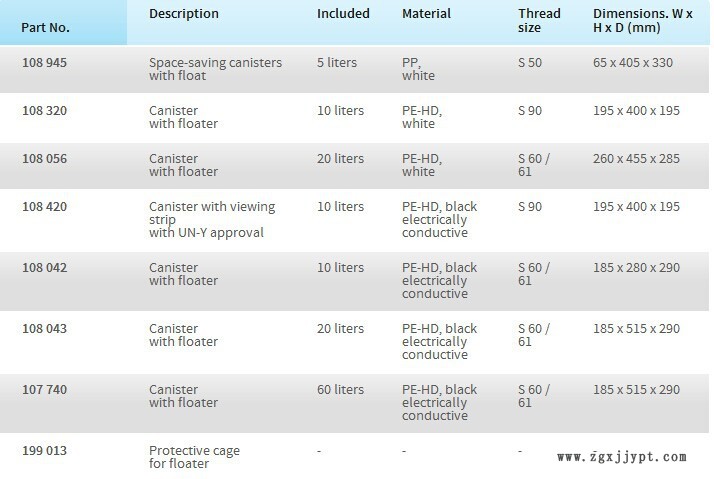Click part number 108 042
This screenshot has height=479, width=714.
pos(44,268)
